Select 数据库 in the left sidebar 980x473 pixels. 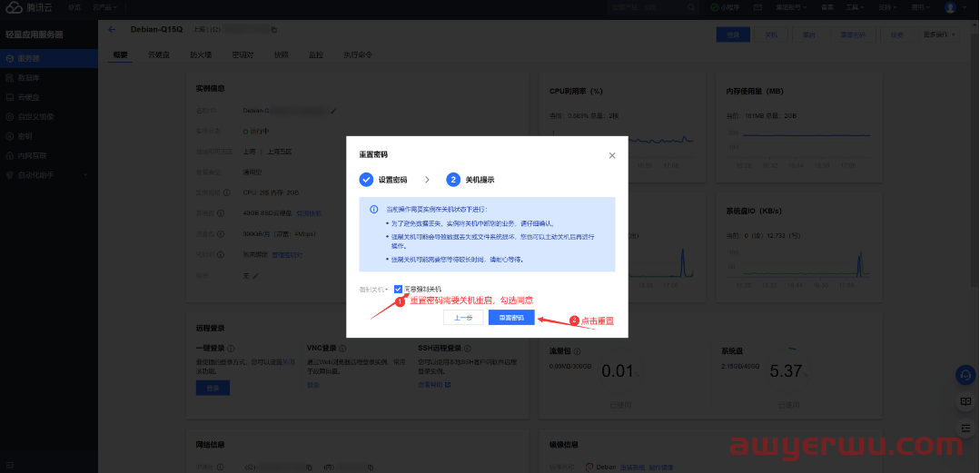click(49, 78)
